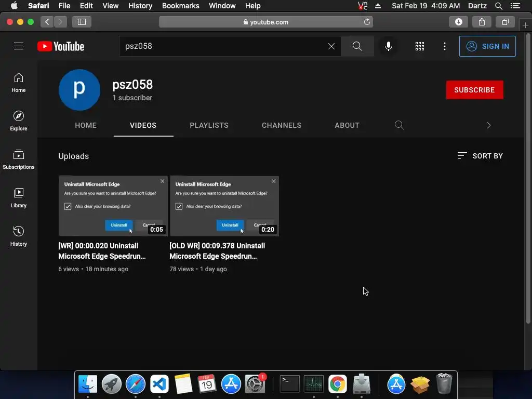Search within the channel using magnifier icon

pyautogui.click(x=399, y=125)
